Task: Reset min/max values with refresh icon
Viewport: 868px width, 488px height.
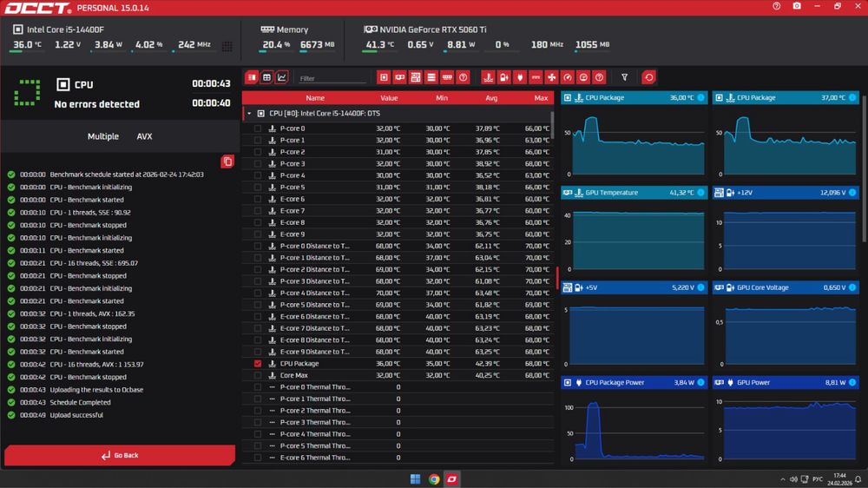Action: [x=648, y=77]
